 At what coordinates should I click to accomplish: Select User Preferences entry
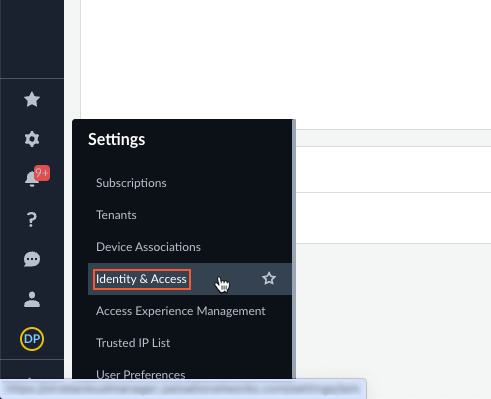pos(141,374)
